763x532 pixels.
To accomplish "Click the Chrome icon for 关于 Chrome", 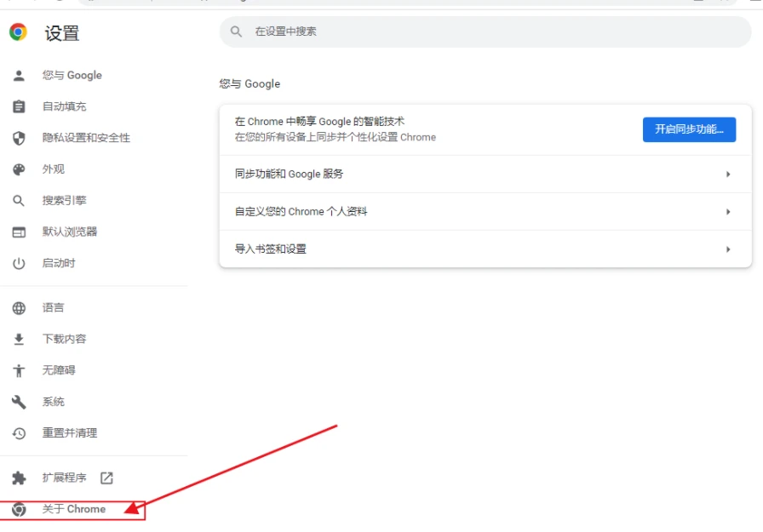I will pyautogui.click(x=19, y=509).
